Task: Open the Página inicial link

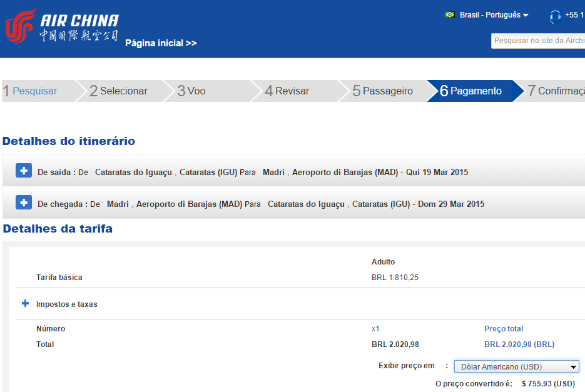Action: (161, 43)
